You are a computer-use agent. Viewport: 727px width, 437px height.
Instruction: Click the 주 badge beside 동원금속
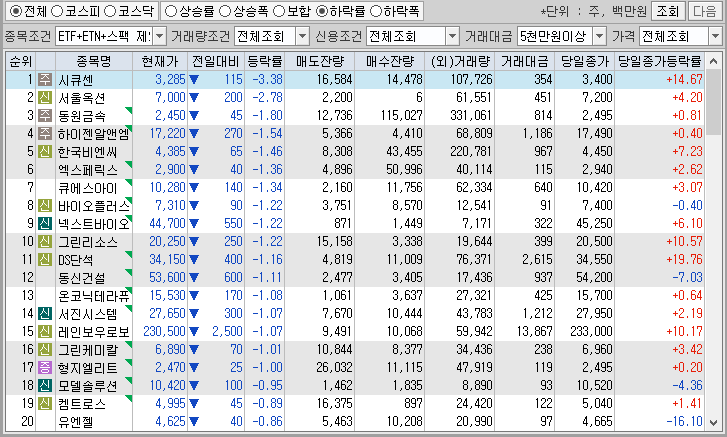[x=45, y=115]
